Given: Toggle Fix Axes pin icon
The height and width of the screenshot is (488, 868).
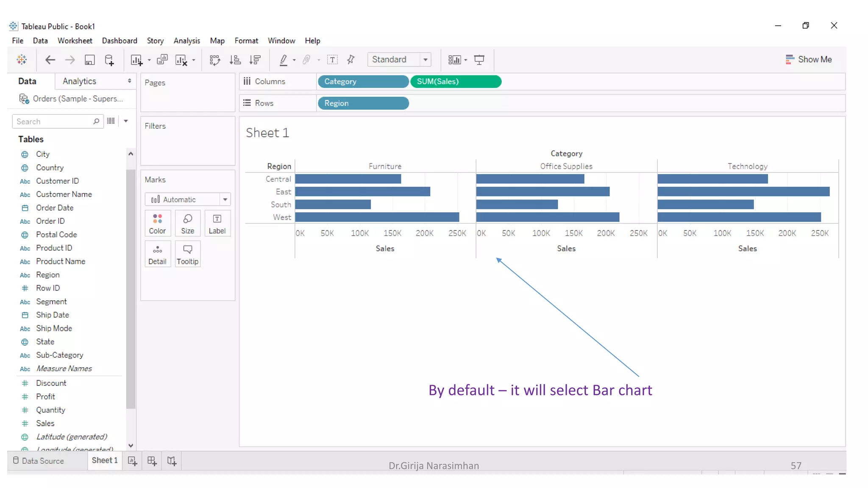Looking at the screenshot, I should 351,60.
